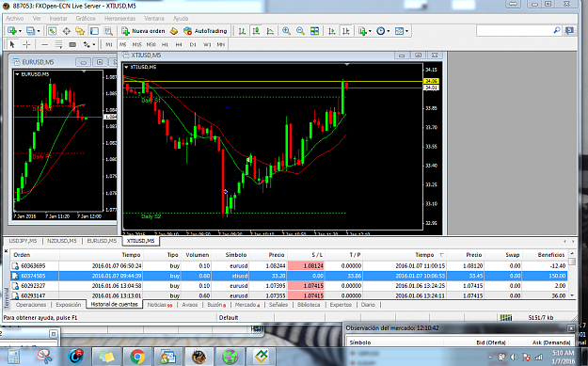
Task: Open Periods dropdown arrow
Action: coord(389,31)
